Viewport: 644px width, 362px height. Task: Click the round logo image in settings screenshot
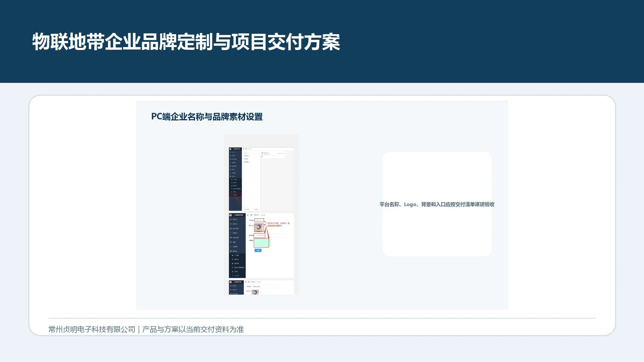[259, 227]
